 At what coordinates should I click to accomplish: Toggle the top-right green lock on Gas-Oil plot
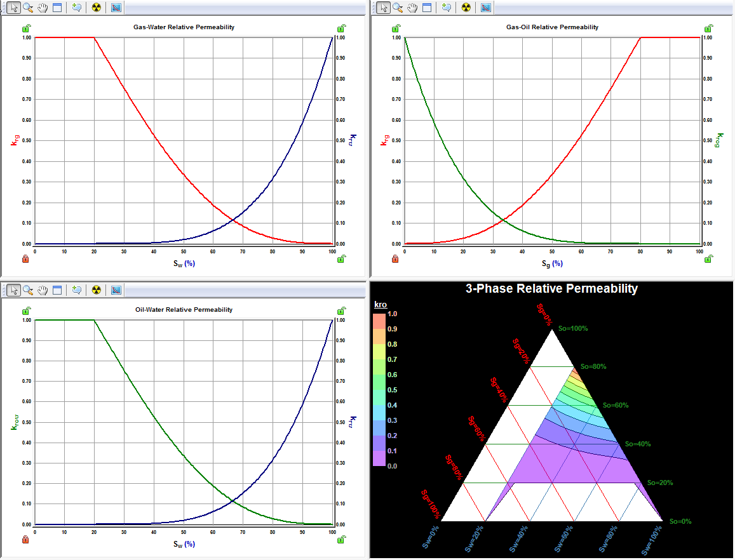pos(708,29)
